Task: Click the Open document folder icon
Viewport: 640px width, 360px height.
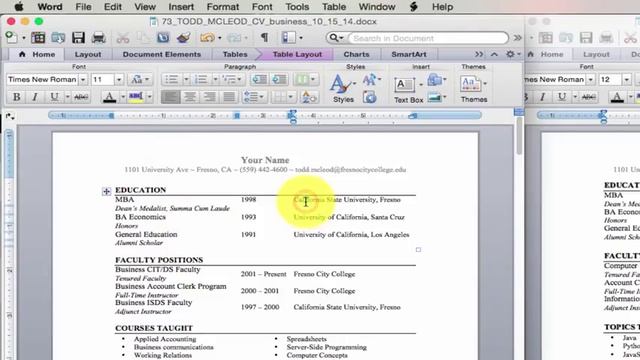Action: point(58,38)
